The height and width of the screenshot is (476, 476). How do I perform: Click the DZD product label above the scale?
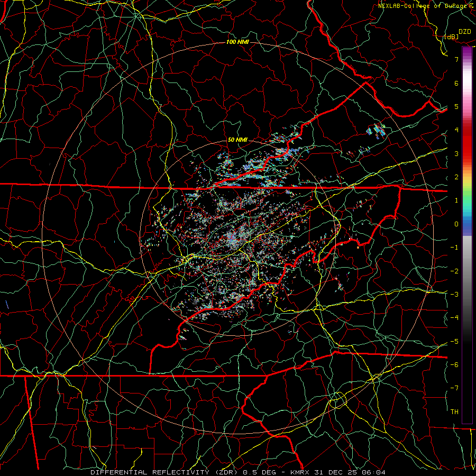tap(465, 32)
